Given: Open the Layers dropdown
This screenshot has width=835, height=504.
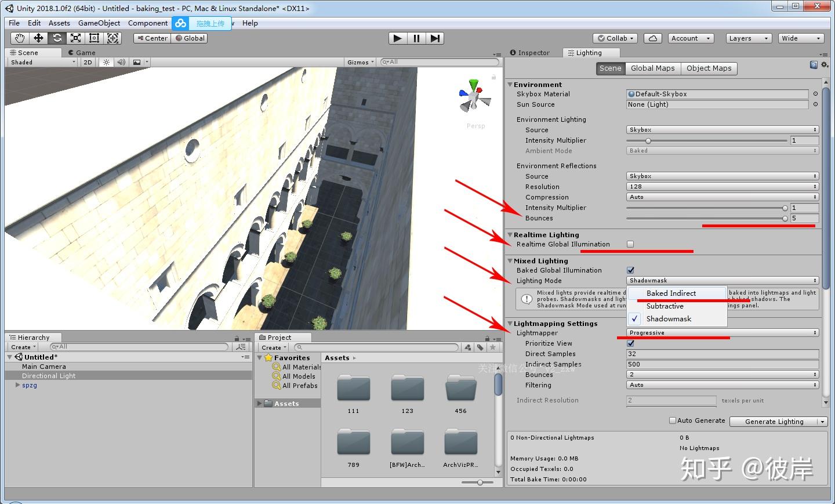Looking at the screenshot, I should coord(749,38).
